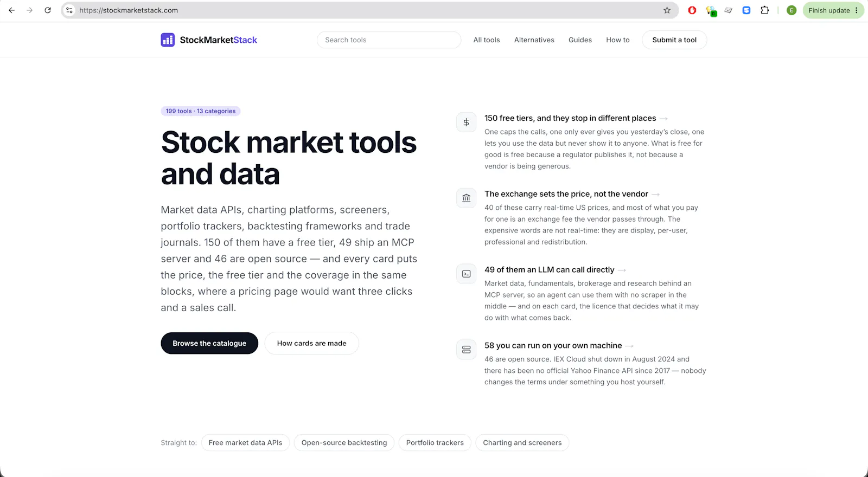Image resolution: width=868 pixels, height=477 pixels.
Task: Click the Submit a tool button
Action: (674, 40)
